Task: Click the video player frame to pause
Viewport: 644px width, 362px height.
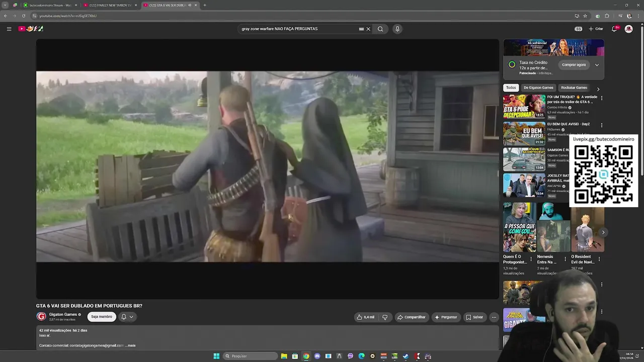Action: coord(268,169)
